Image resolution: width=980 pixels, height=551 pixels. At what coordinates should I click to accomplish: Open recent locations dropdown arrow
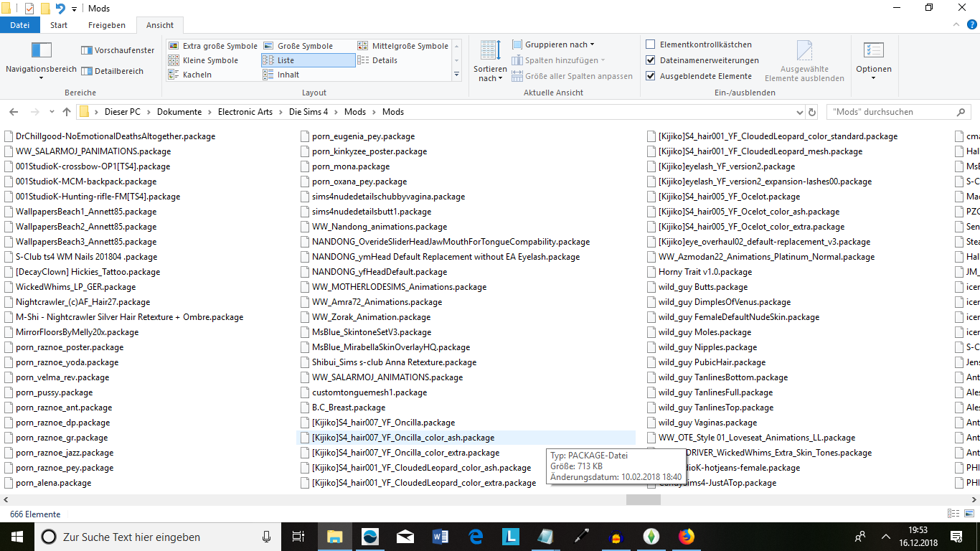click(52, 112)
